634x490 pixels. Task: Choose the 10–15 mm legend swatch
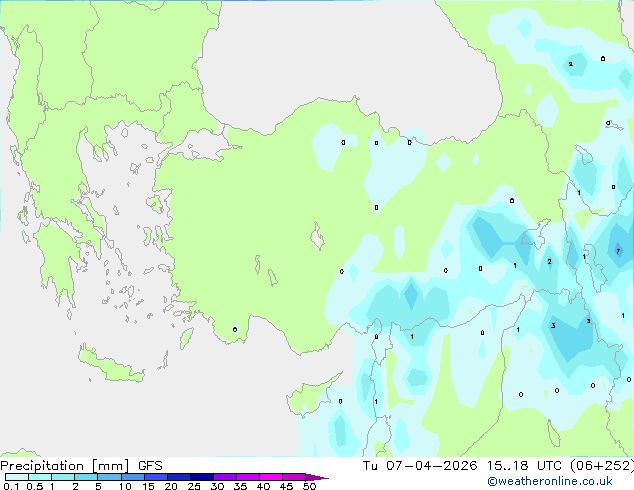(132, 477)
